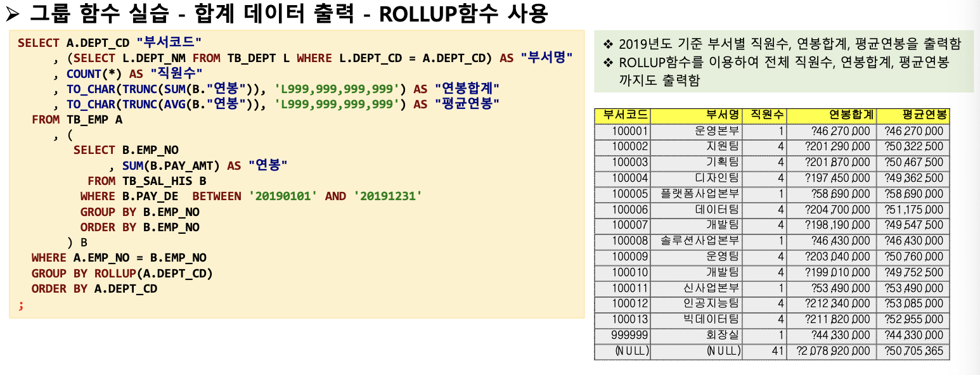Click the 2019년도 기준 부서별 description bullet
This screenshot has height=375, width=980.
(782, 44)
